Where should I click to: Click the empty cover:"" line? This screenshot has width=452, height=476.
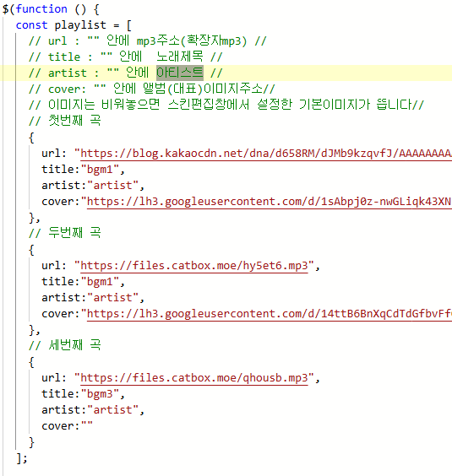pyautogui.click(x=68, y=426)
